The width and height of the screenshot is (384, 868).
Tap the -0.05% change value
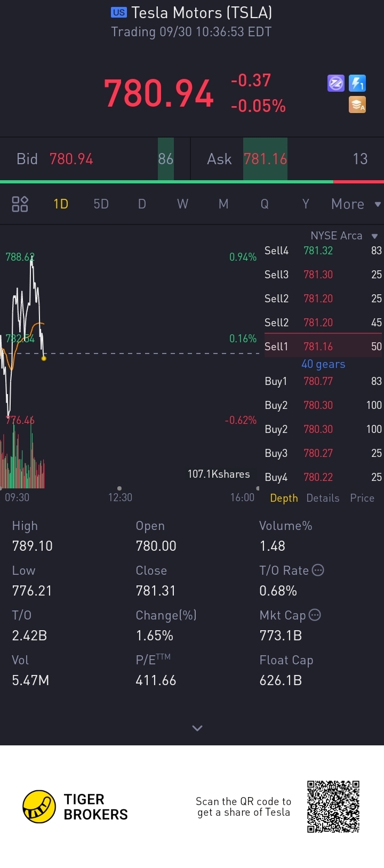tap(258, 106)
